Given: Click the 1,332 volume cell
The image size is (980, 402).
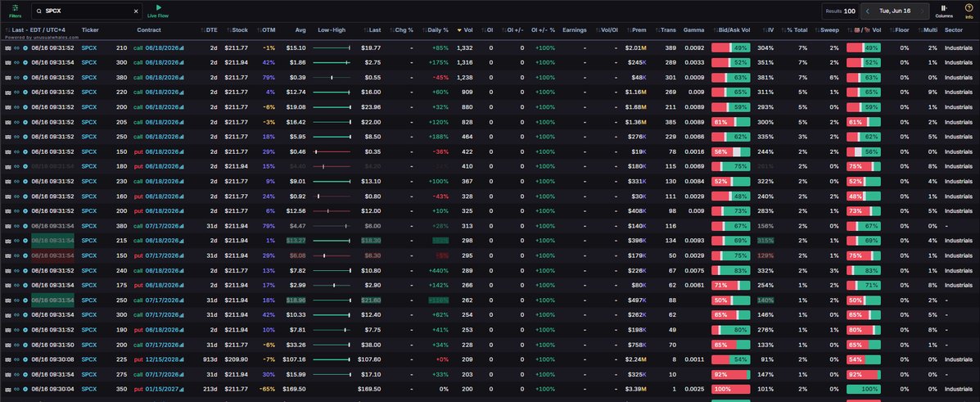Looking at the screenshot, I should 464,47.
